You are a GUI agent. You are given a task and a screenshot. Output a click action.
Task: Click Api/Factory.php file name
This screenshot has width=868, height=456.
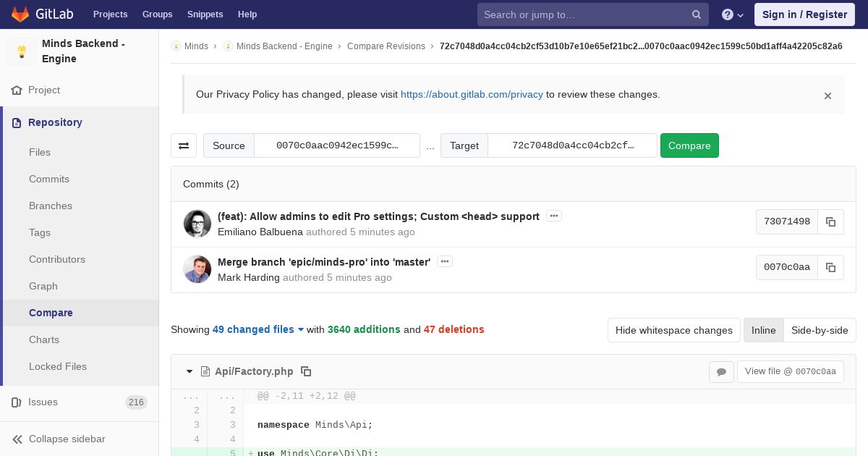254,371
